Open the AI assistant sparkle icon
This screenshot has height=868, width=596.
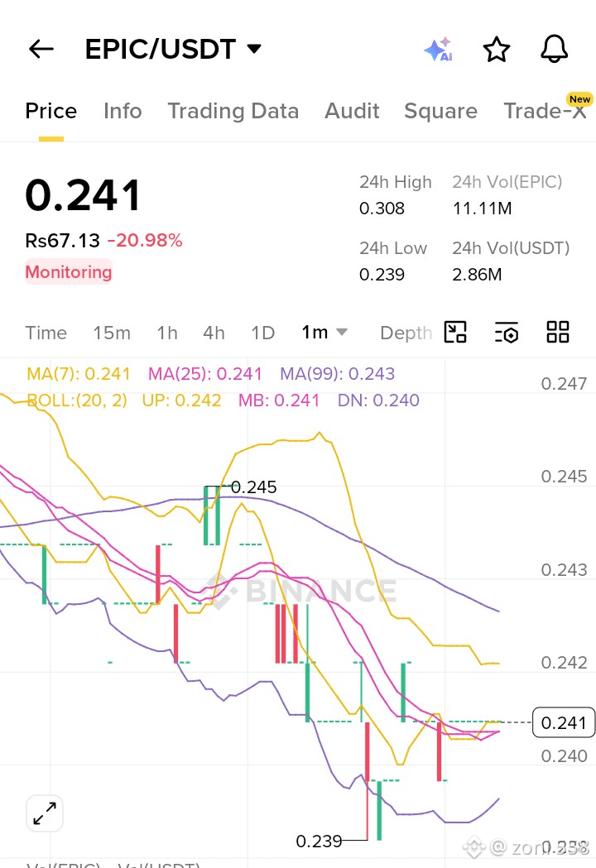[438, 50]
